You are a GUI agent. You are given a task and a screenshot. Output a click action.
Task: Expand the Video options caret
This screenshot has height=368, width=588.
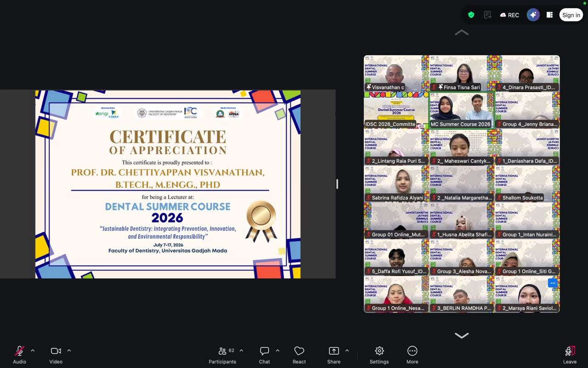coord(69,351)
